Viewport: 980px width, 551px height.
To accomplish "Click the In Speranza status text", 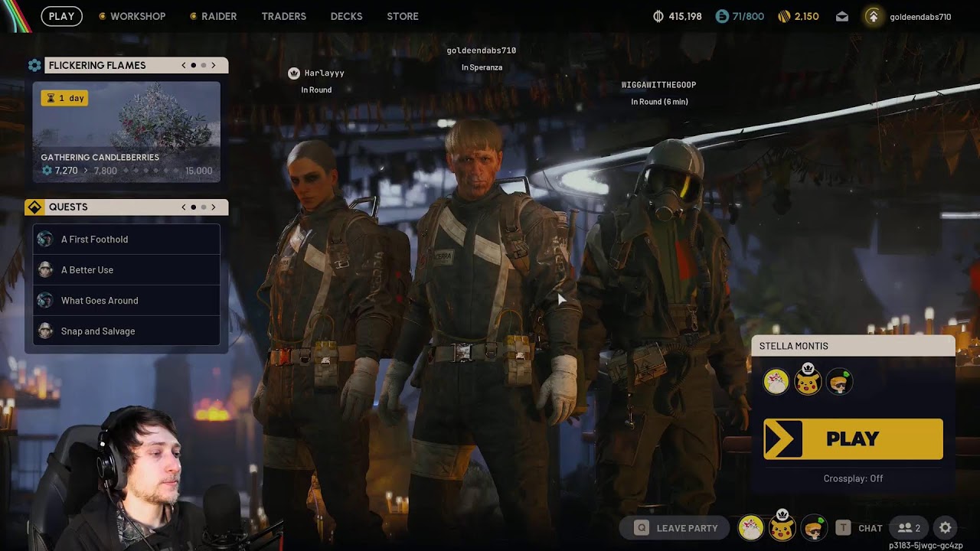I will 482,67.
